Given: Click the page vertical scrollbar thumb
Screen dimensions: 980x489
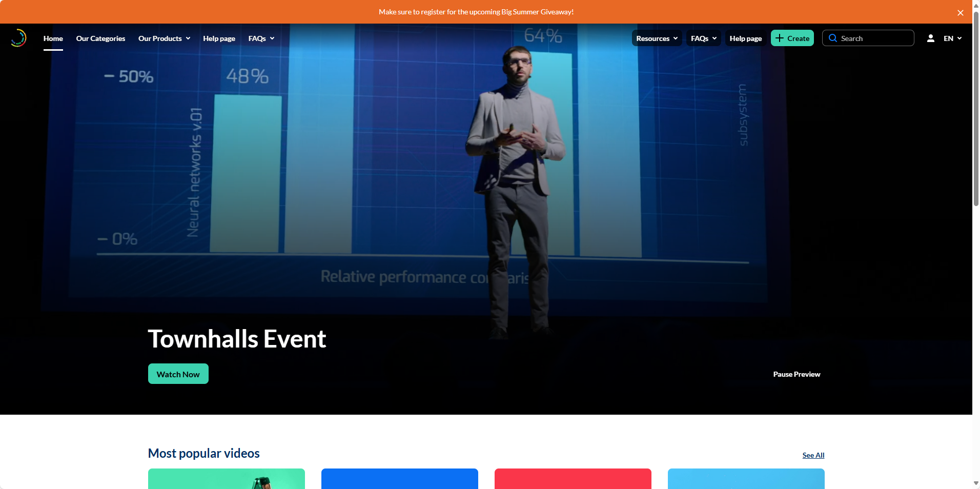Looking at the screenshot, I should click(976, 109).
